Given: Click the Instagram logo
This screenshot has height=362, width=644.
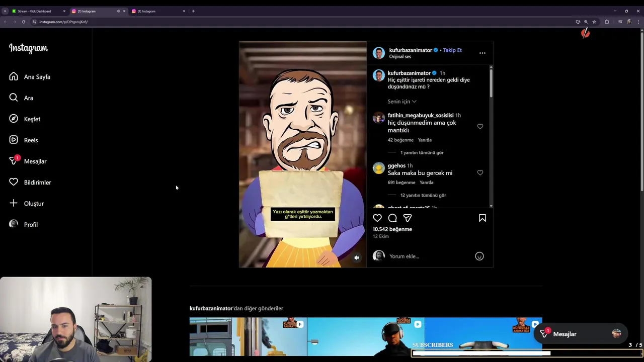Looking at the screenshot, I should [x=28, y=48].
